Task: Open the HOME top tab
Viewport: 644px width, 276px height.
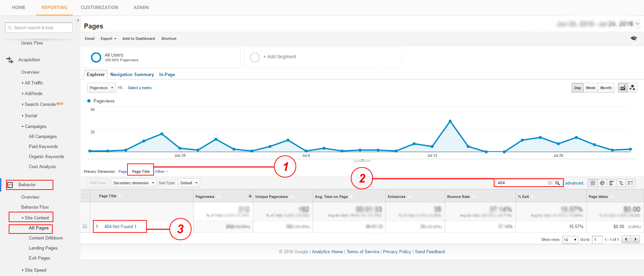Action: (19, 7)
